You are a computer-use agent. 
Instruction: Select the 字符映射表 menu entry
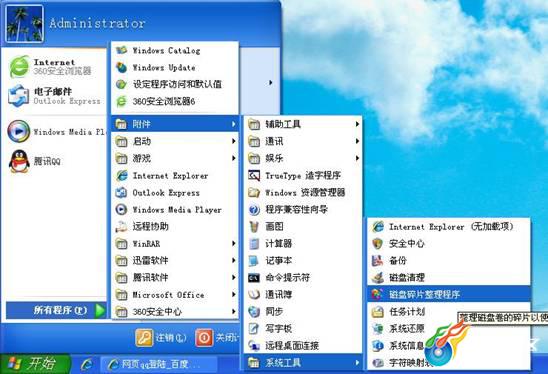[x=449, y=363]
